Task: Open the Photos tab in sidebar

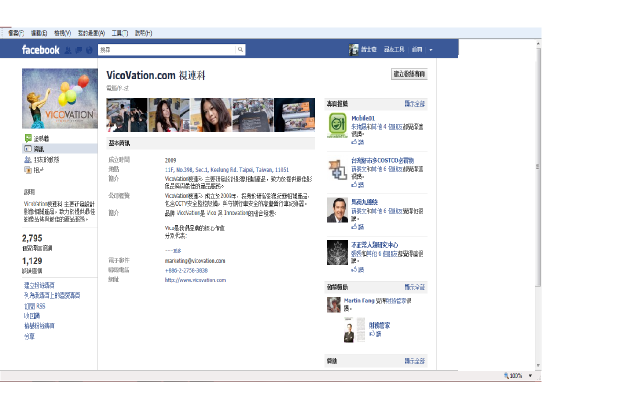Action: [34, 170]
